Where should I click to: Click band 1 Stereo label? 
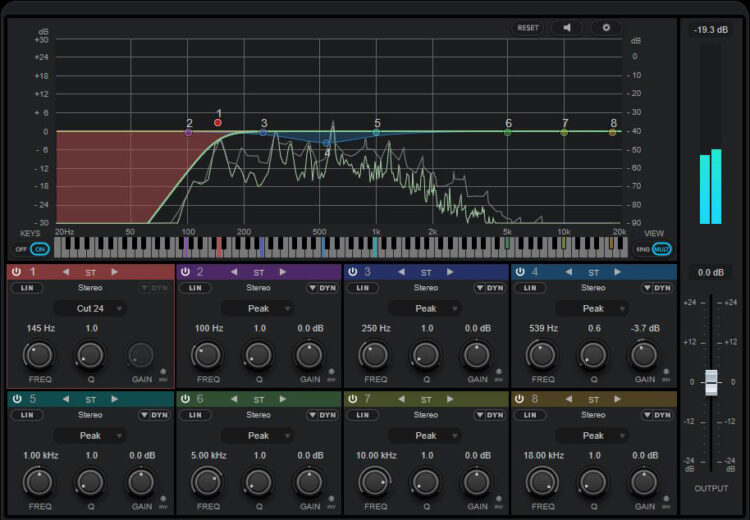point(90,288)
